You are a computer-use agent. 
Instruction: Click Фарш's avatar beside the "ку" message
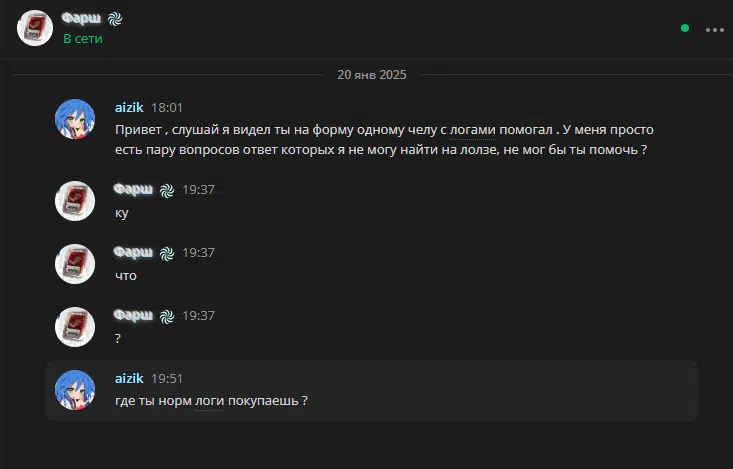(75, 201)
